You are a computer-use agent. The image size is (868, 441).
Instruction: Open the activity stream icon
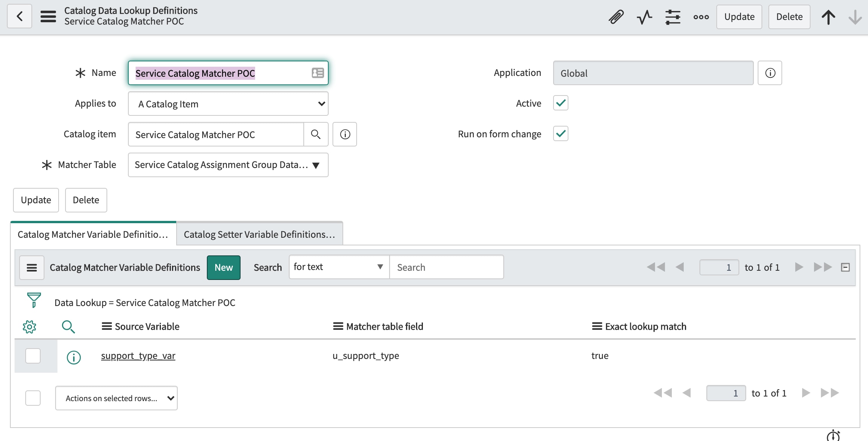(x=644, y=17)
